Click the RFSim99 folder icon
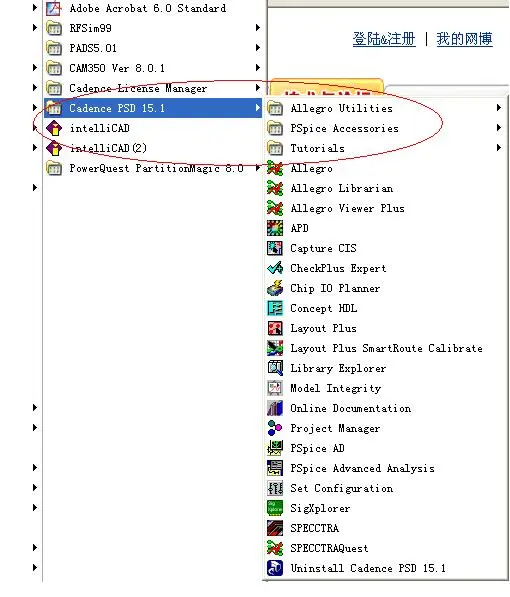Image resolution: width=510 pixels, height=597 pixels. 54,28
